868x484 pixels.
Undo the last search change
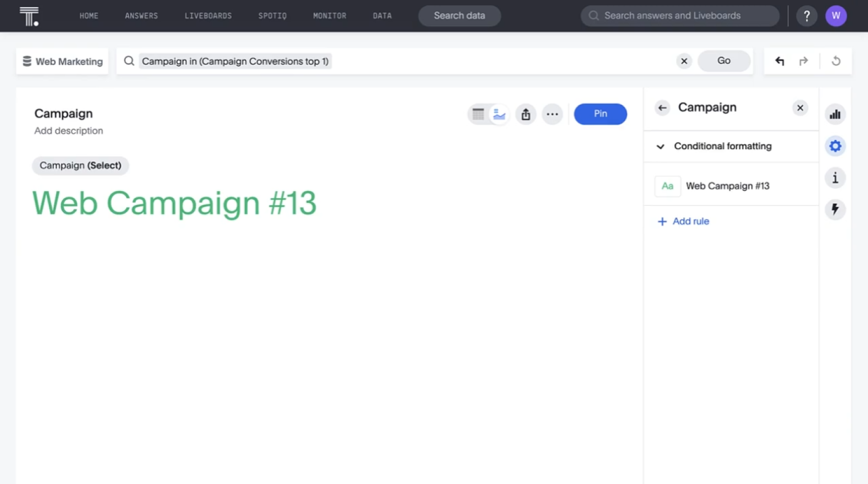[x=779, y=61]
